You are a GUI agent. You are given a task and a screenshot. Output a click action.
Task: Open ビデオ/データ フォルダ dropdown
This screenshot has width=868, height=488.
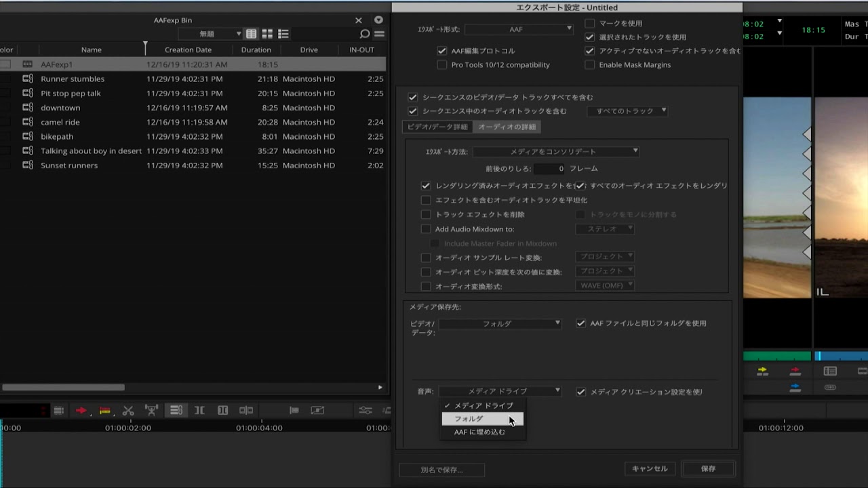(x=500, y=324)
